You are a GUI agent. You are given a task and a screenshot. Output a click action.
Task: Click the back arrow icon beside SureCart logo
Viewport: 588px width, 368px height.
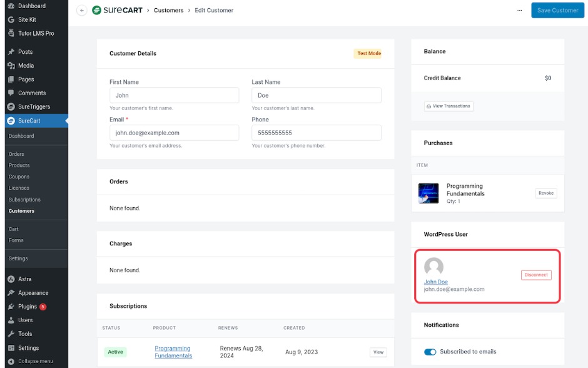(x=82, y=11)
